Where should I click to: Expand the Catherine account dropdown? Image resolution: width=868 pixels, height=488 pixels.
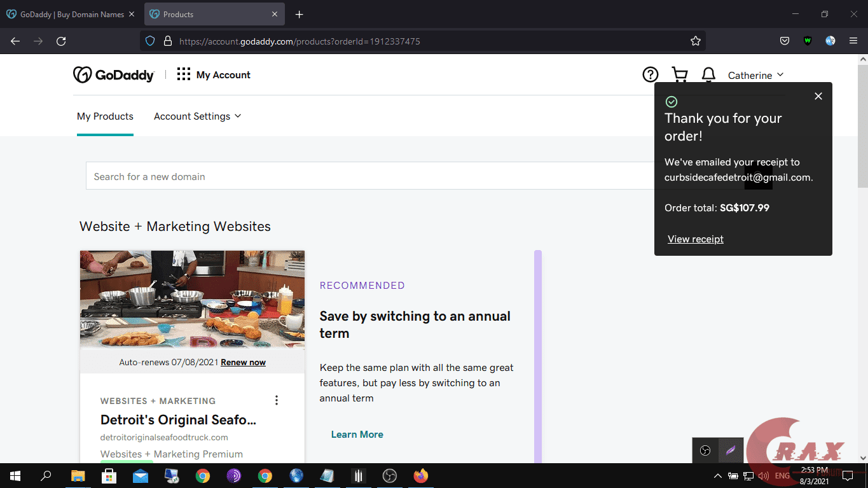tap(756, 75)
